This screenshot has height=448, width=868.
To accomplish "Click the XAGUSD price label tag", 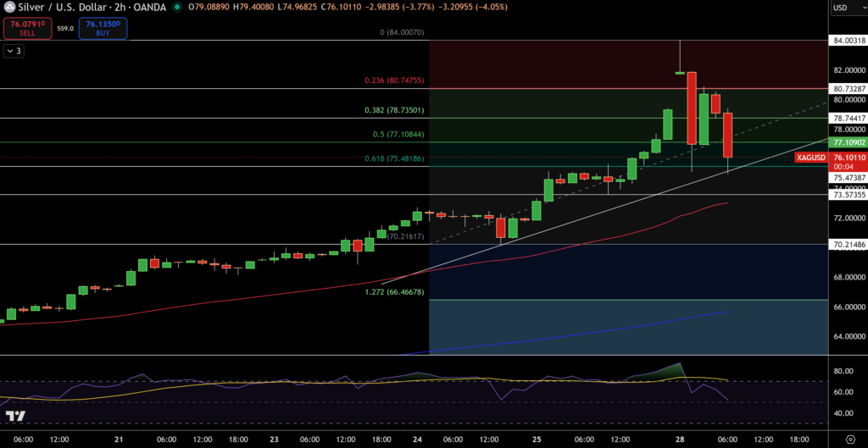I will click(811, 158).
